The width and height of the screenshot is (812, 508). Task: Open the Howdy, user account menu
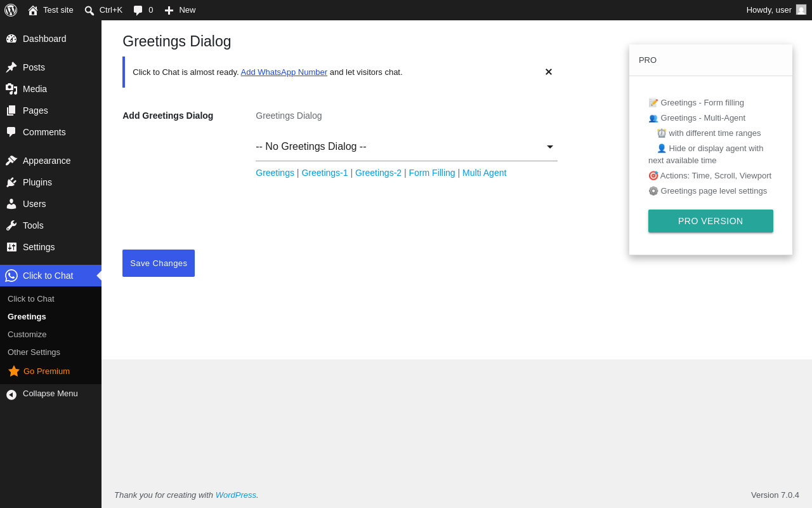click(x=776, y=10)
